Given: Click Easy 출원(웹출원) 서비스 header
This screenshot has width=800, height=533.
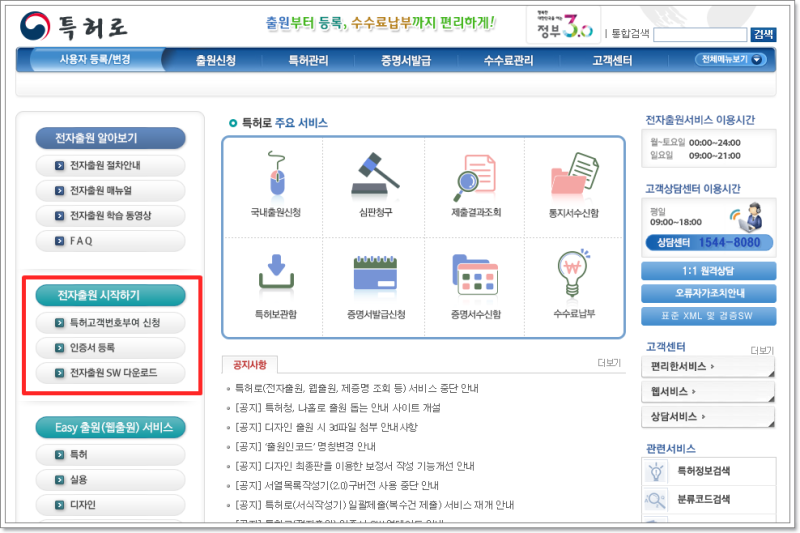Looking at the screenshot, I should pyautogui.click(x=110, y=427).
